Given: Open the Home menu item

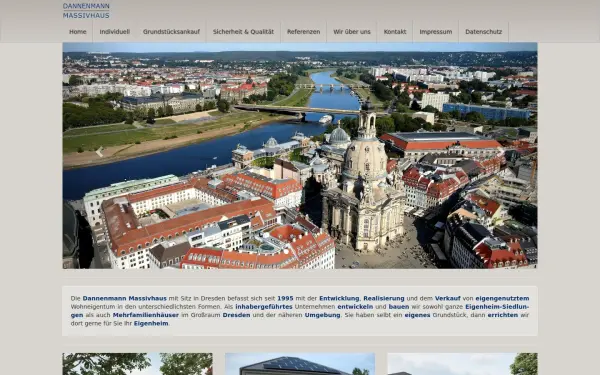Looking at the screenshot, I should point(78,32).
